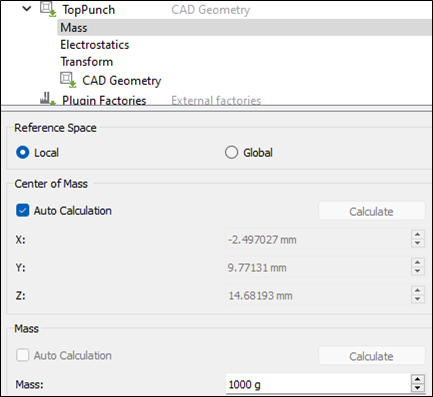The image size is (433, 397).
Task: Increase Z value with up arrow
Action: 418,290
